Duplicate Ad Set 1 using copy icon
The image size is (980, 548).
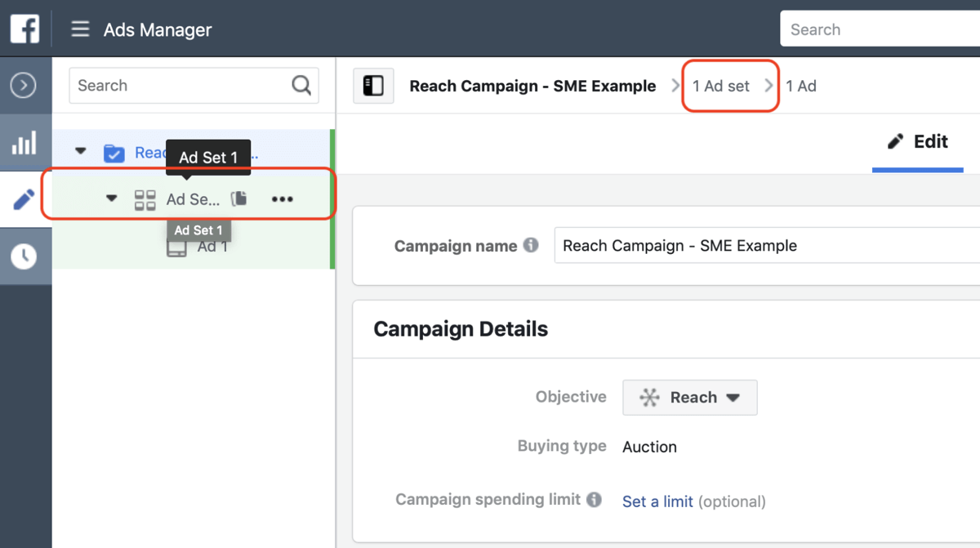coord(238,198)
